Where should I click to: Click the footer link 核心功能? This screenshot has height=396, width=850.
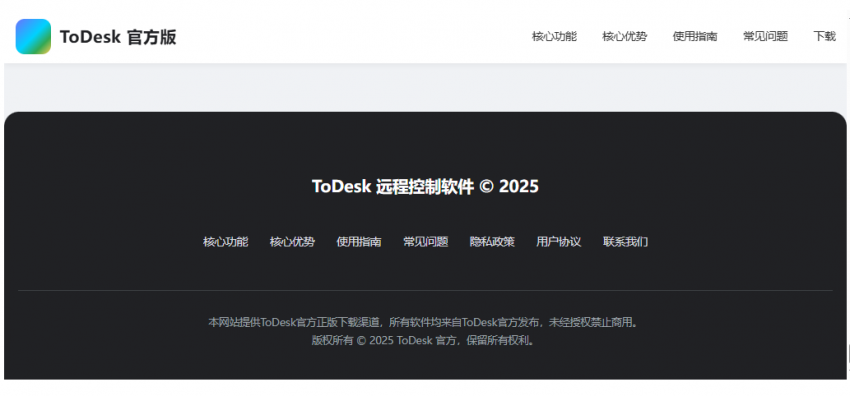point(226,242)
